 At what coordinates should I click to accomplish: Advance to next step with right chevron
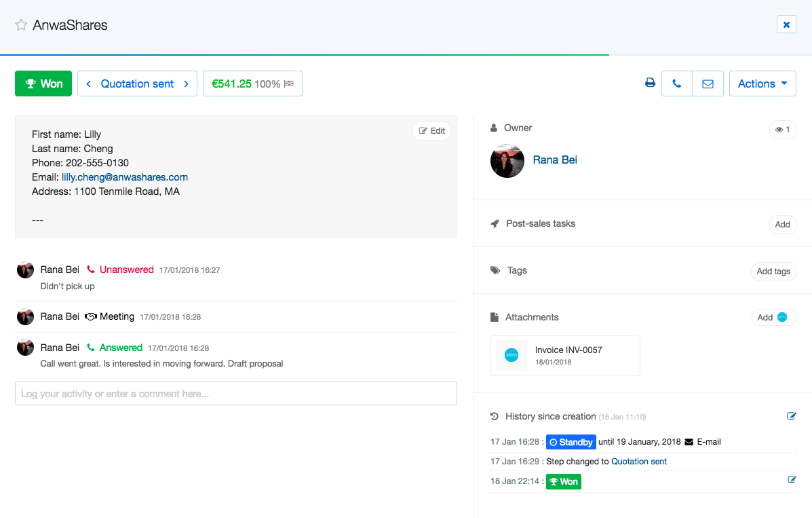(187, 84)
